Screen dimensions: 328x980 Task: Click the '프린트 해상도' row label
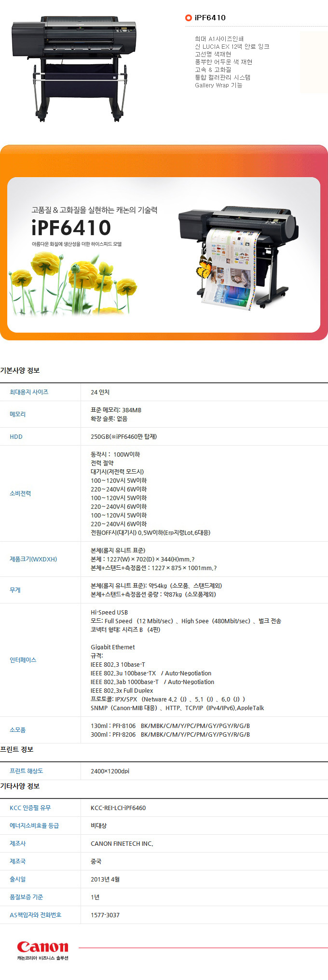tap(27, 771)
